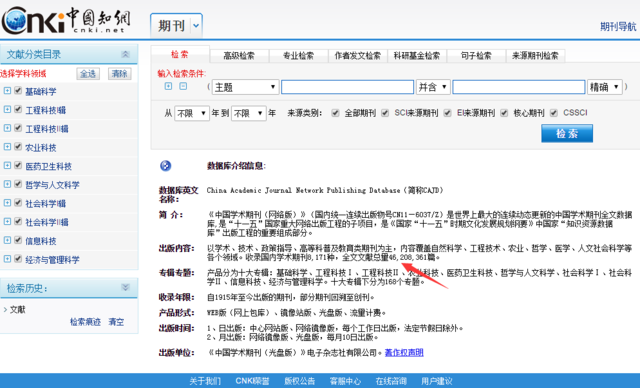640x388 pixels.
Task: Uncheck the 哲学与人文科学 checkbox
Action: coord(18,184)
